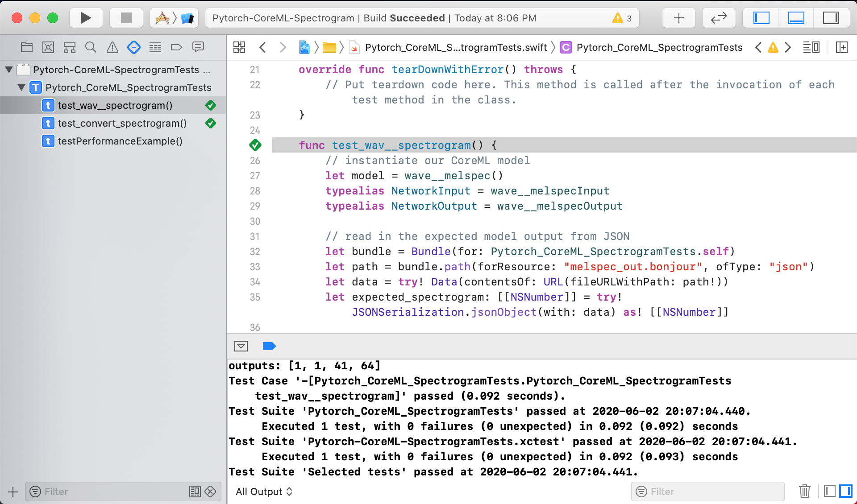Open the Breakpoint navigator tab
Screen dimensions: 857x504
coord(177,47)
